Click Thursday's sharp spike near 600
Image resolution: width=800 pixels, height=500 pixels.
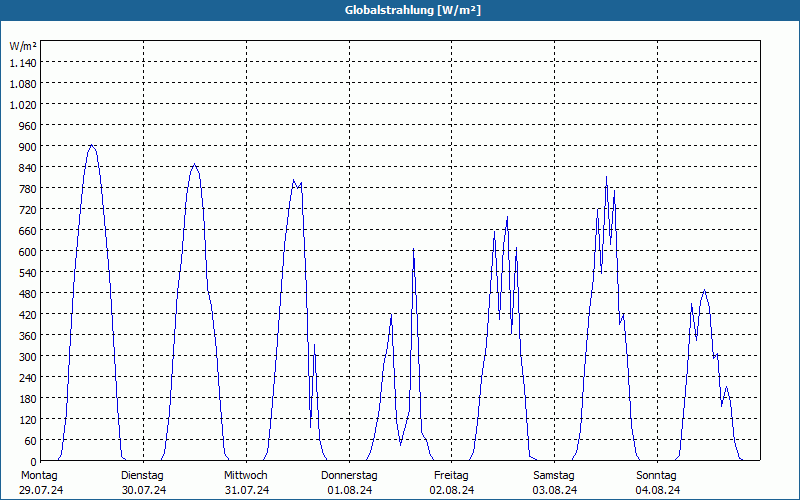pyautogui.click(x=413, y=249)
